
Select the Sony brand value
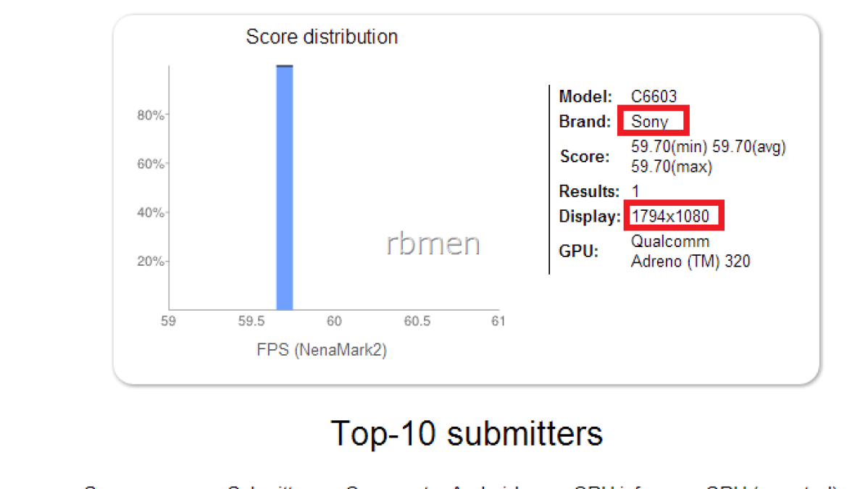649,122
